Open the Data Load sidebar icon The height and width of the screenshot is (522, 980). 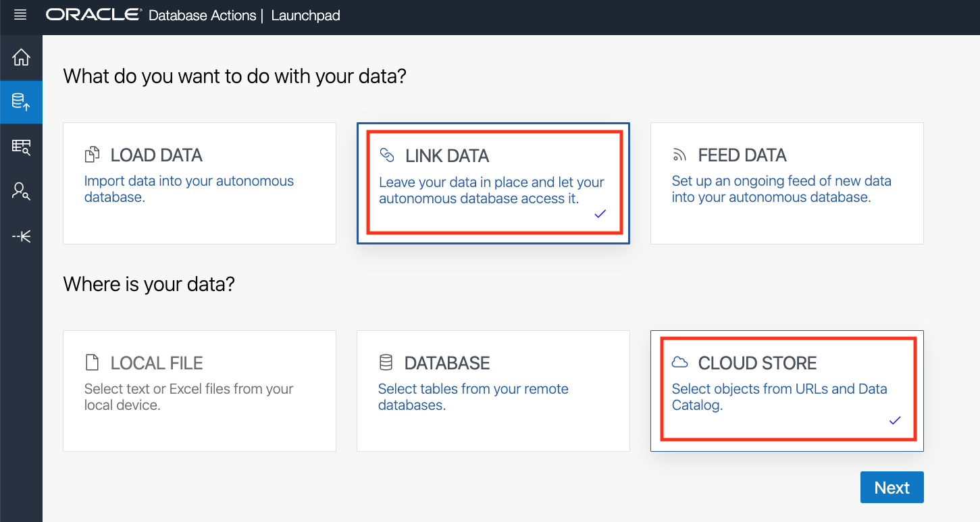20,102
